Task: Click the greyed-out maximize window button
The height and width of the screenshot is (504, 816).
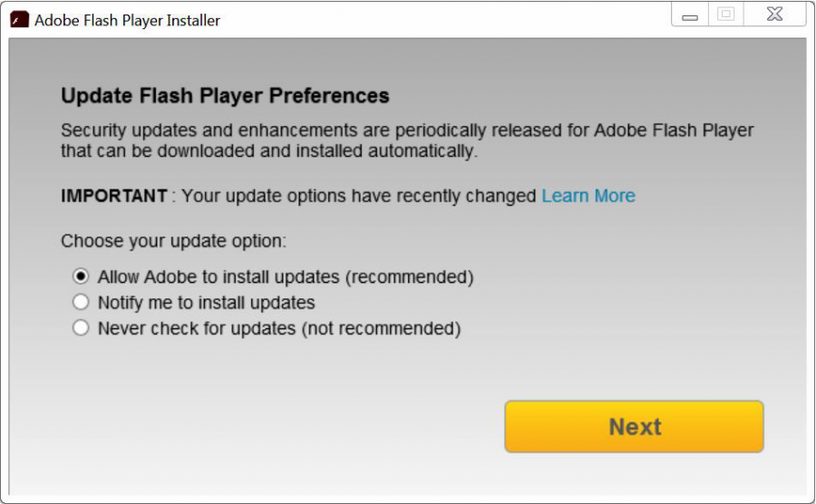Action: [x=725, y=15]
